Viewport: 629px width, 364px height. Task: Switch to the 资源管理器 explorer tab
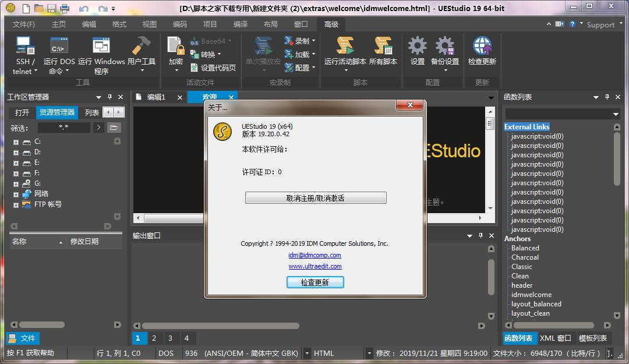click(57, 112)
